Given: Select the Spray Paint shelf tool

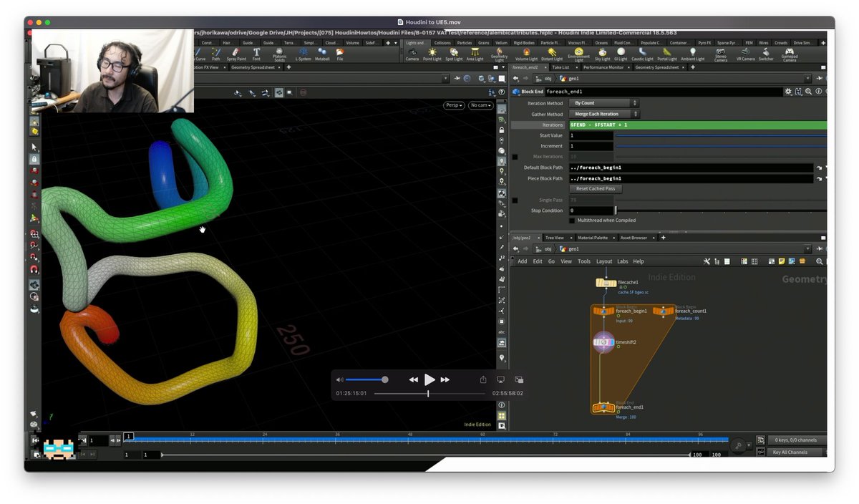Looking at the screenshot, I should pos(236,54).
